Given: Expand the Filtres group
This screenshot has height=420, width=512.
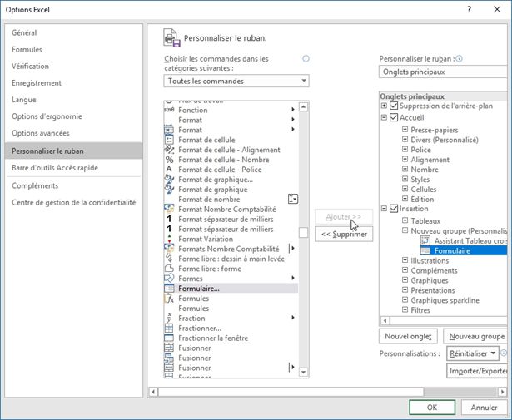Looking at the screenshot, I should tap(405, 309).
